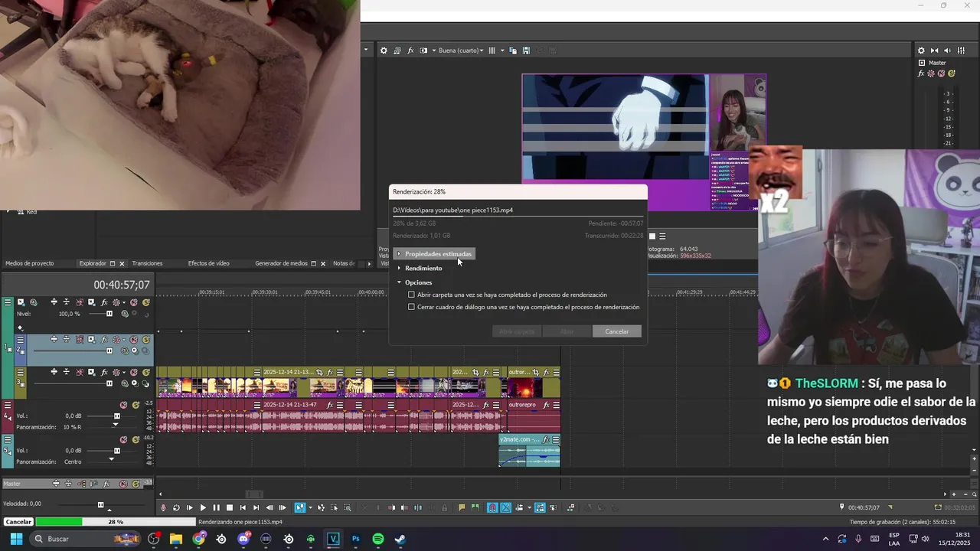Toggle auto ripple icon

[x=519, y=507]
